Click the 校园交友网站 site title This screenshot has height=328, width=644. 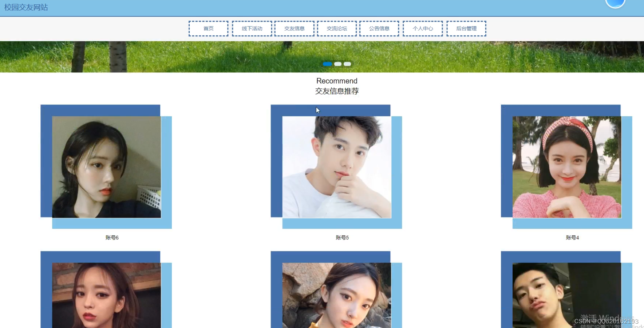[26, 7]
